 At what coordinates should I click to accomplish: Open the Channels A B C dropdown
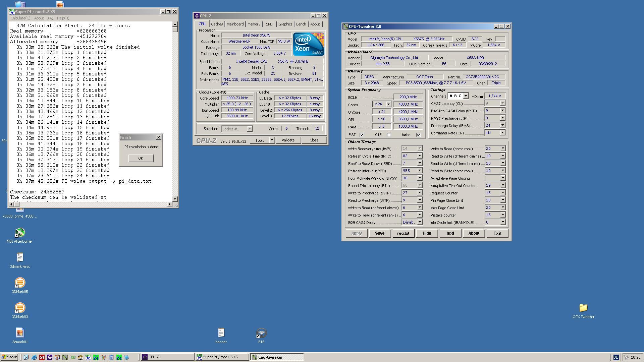coord(466,96)
